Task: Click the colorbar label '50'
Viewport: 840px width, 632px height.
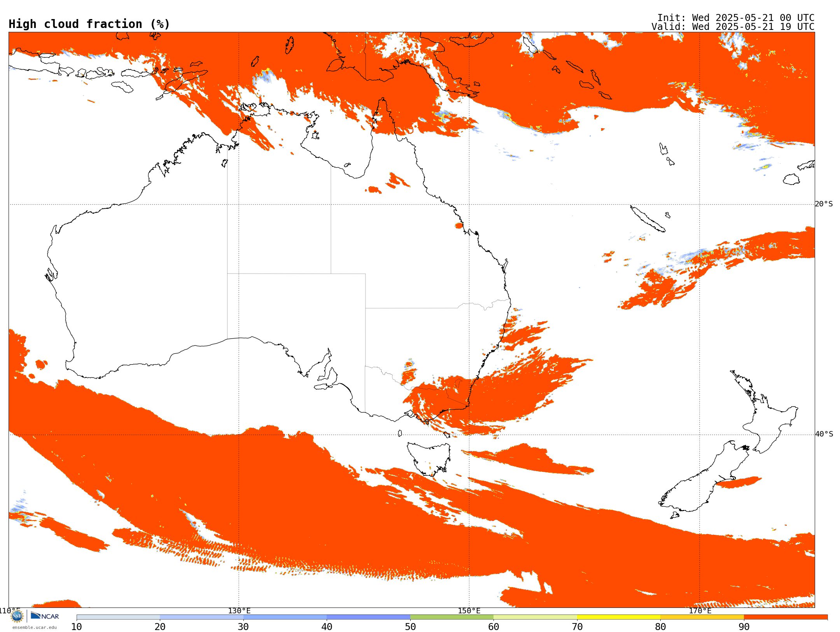Action: [x=410, y=627]
